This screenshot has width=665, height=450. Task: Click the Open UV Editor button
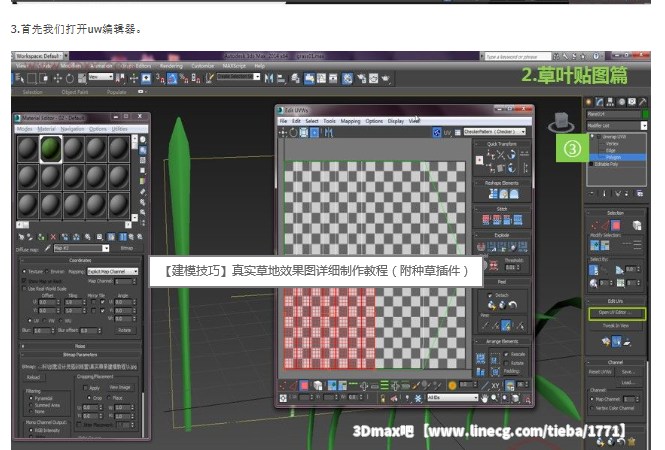(617, 313)
